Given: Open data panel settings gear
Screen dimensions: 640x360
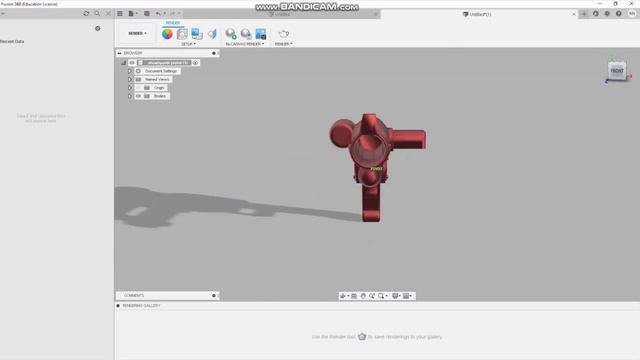Looking at the screenshot, I should 98,29.
